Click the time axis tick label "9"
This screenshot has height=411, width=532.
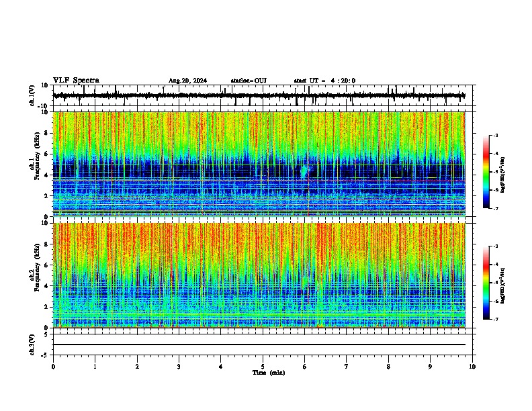point(430,367)
